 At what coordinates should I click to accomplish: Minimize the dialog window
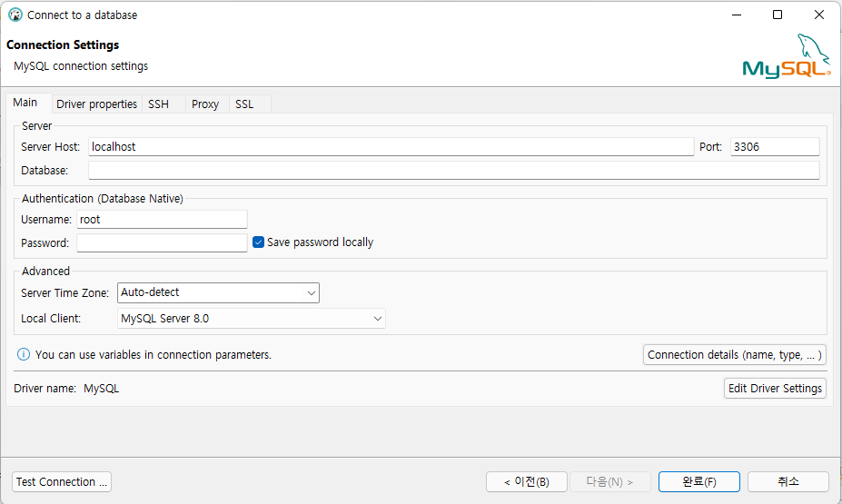pos(737,15)
